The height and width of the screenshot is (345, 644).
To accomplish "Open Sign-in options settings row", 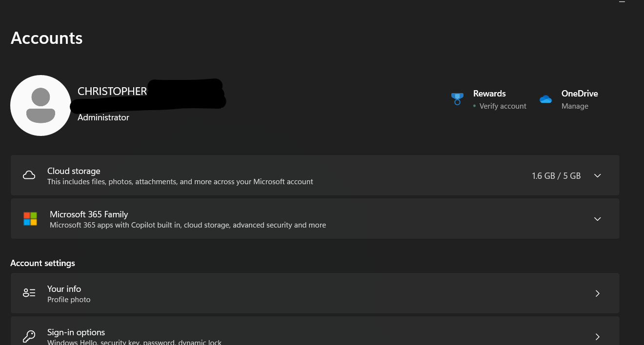I will click(x=315, y=331).
